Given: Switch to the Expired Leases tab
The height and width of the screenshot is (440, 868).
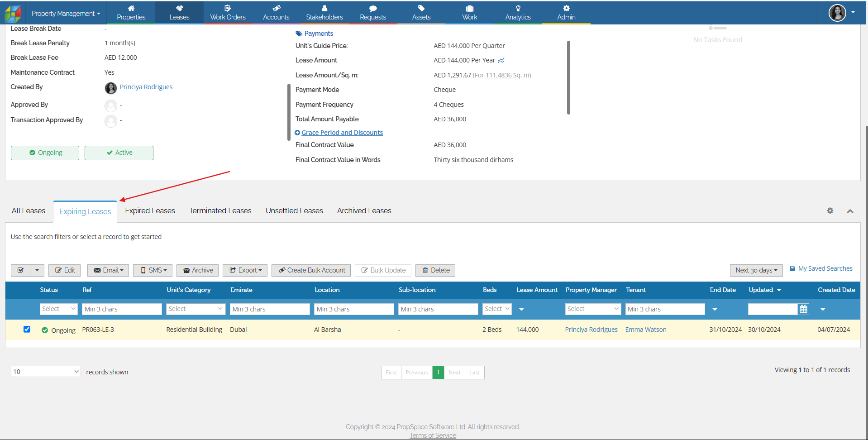Looking at the screenshot, I should point(150,210).
